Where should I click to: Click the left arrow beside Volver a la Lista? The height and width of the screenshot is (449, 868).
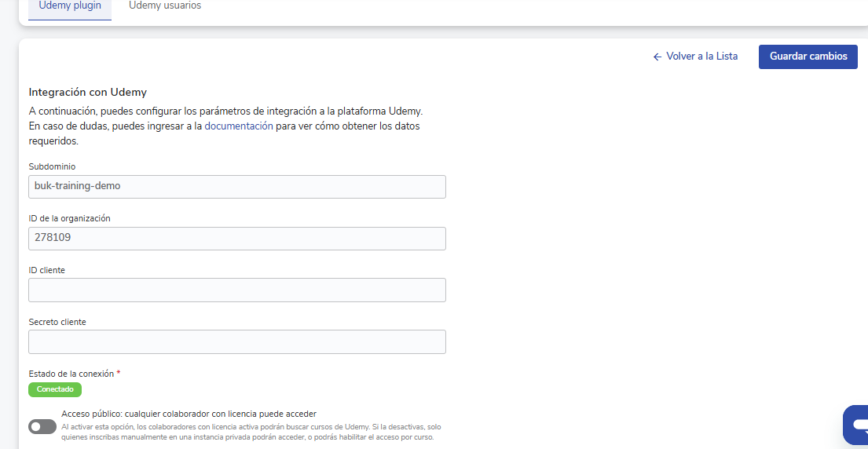pos(657,57)
